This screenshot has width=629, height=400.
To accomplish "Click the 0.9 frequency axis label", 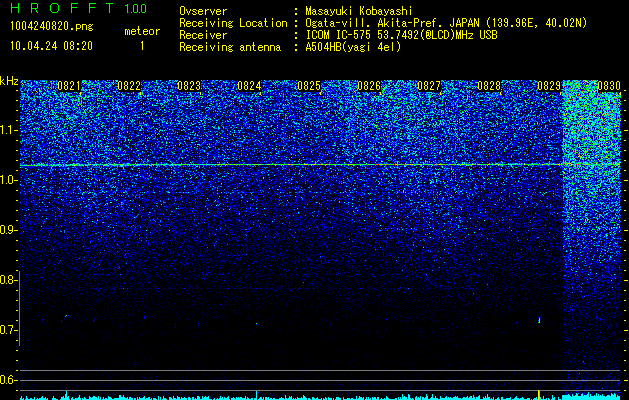I will (8, 230).
